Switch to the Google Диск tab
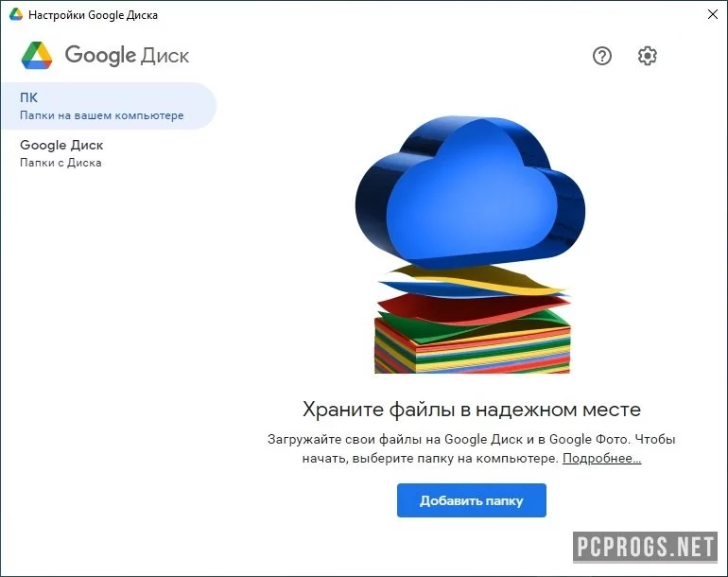The width and height of the screenshot is (728, 577). click(x=108, y=153)
